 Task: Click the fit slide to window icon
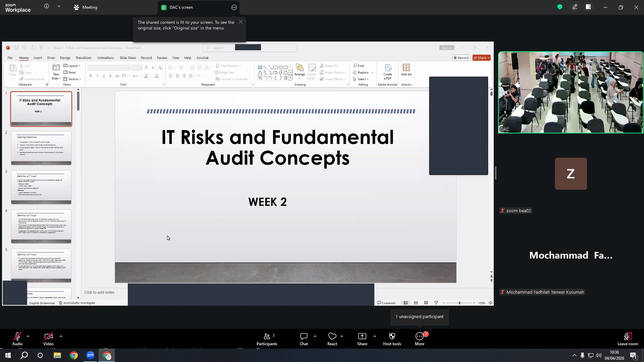point(490,303)
